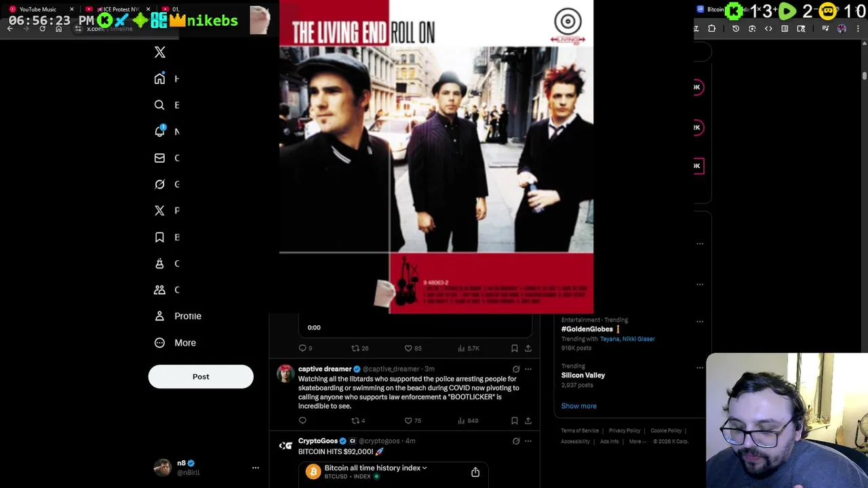The height and width of the screenshot is (488, 868).
Task: Click the Post button
Action: 201,377
